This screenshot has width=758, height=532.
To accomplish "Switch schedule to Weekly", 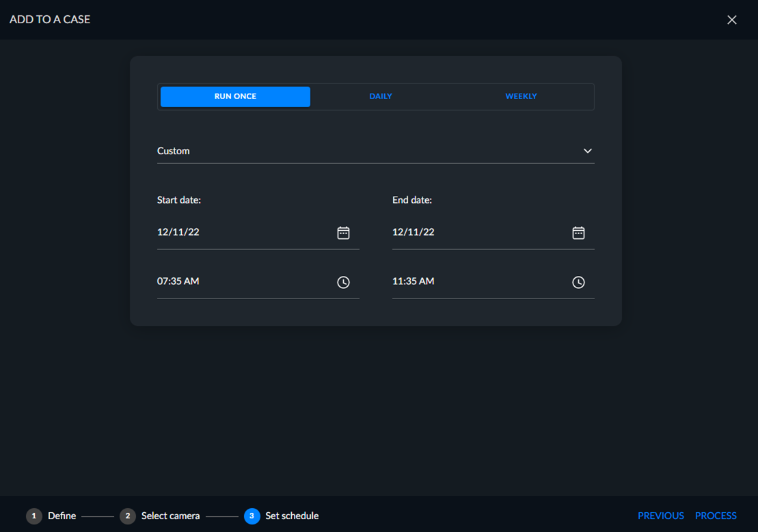I will pyautogui.click(x=521, y=97).
